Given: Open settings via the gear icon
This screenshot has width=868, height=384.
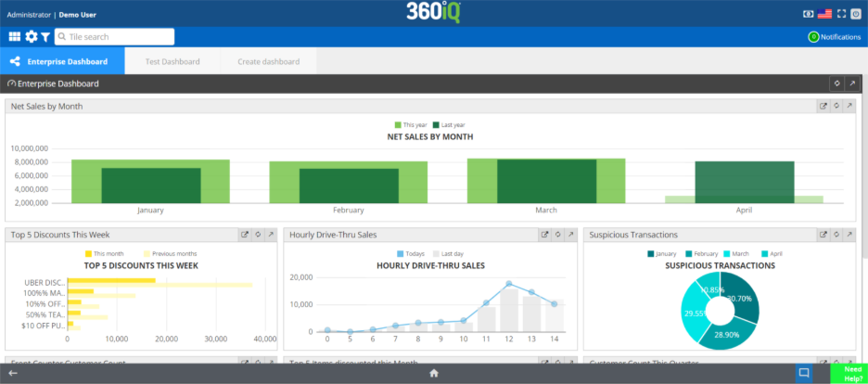Looking at the screenshot, I should (x=32, y=36).
